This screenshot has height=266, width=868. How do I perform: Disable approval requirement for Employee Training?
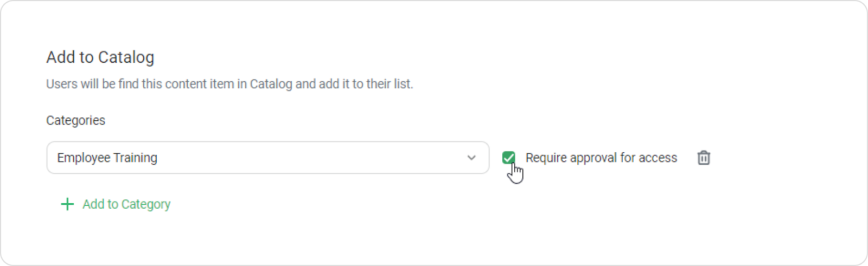508,158
